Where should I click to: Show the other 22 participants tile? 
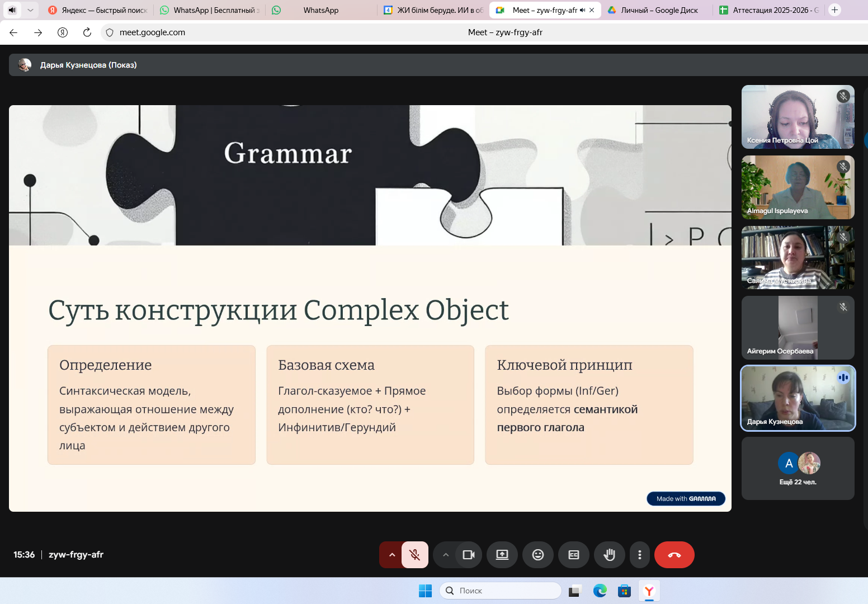(x=798, y=469)
